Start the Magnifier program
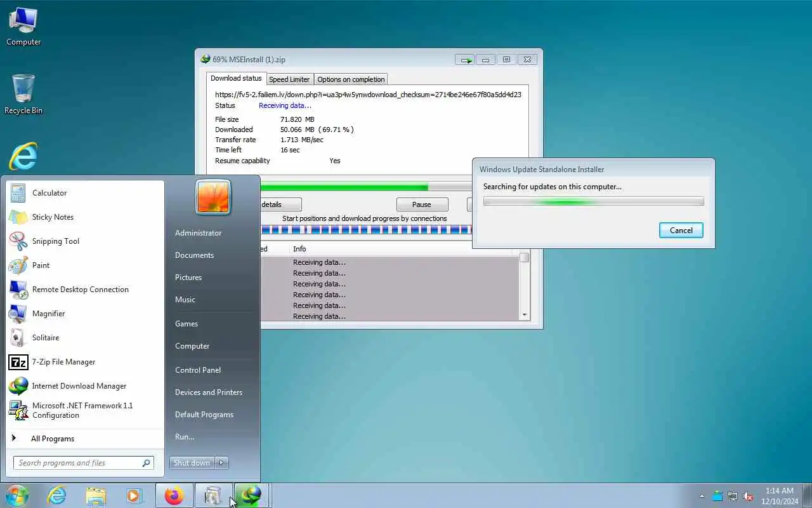Viewport: 812px width, 508px height. coord(86,314)
